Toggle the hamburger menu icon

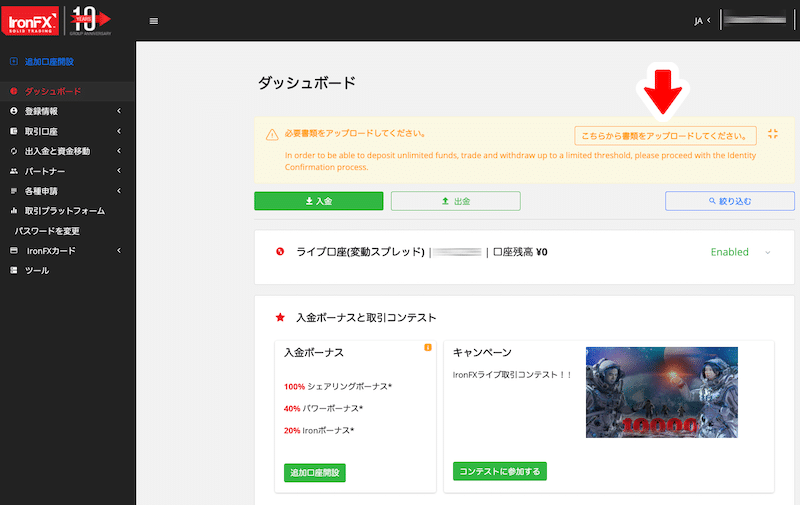(x=154, y=21)
